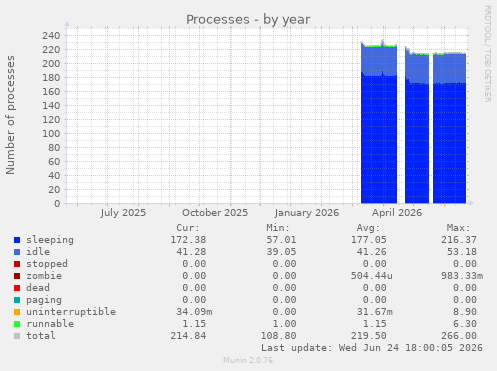
Task: Click the 'Avg:' column header
Action: point(368,228)
